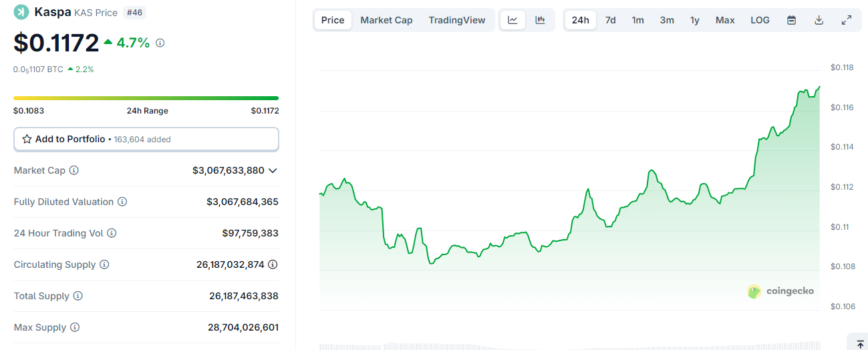Viewport: 868px width, 350px height.
Task: Click the 0.0₅1107 BTC price text
Action: coord(38,69)
